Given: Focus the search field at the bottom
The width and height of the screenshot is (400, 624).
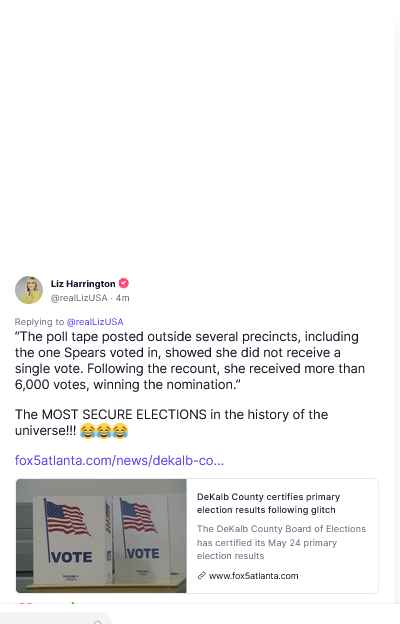Looking at the screenshot, I should [56, 618].
